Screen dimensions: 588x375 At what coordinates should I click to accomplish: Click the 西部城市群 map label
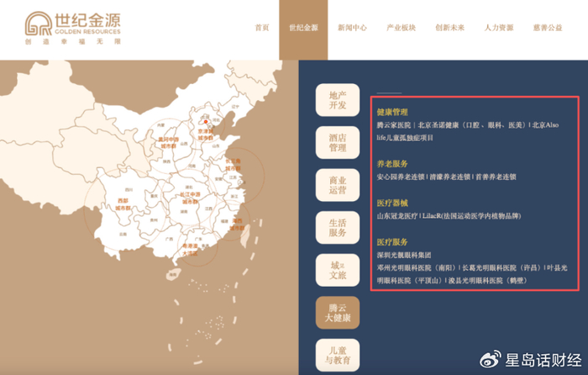pos(123,204)
